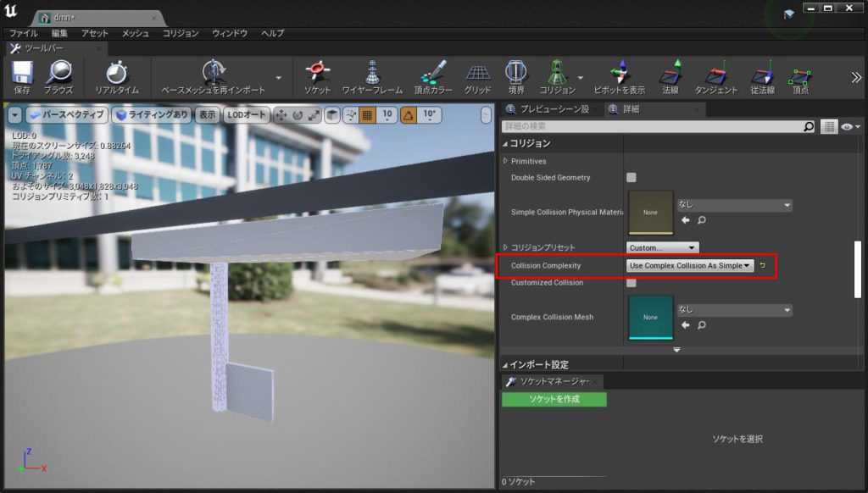Toggle ソケット display in the toolbar

(317, 77)
